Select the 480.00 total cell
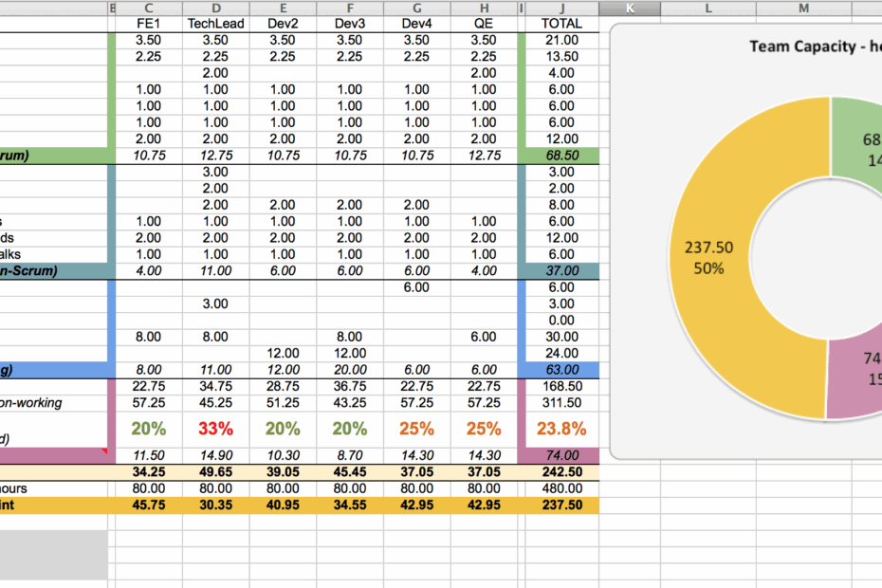Viewport: 882px width, 588px height. click(562, 488)
